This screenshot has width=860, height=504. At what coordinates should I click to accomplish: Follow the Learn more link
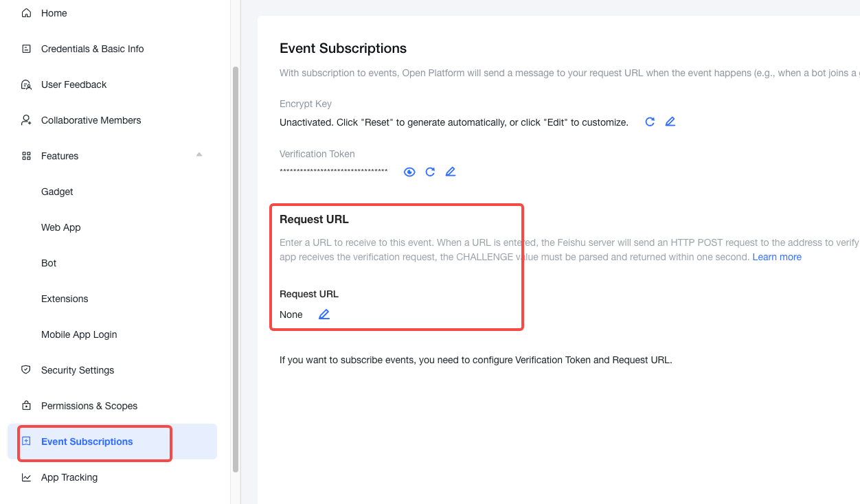point(777,257)
